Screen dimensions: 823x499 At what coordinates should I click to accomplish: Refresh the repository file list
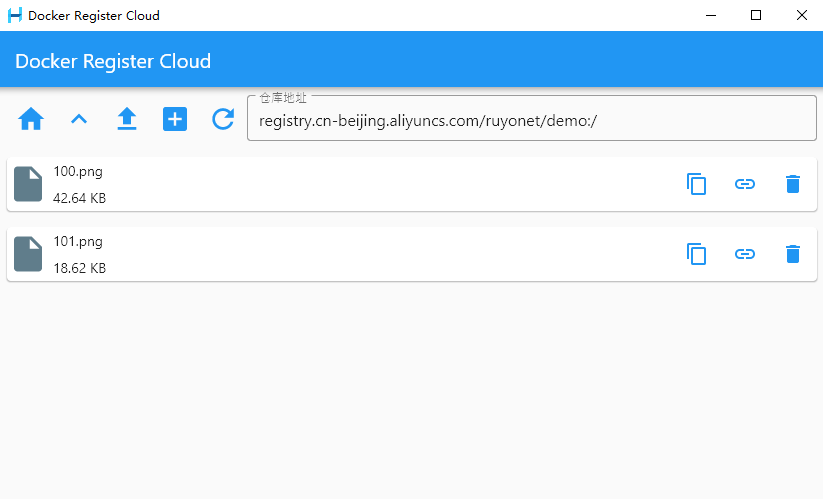223,120
